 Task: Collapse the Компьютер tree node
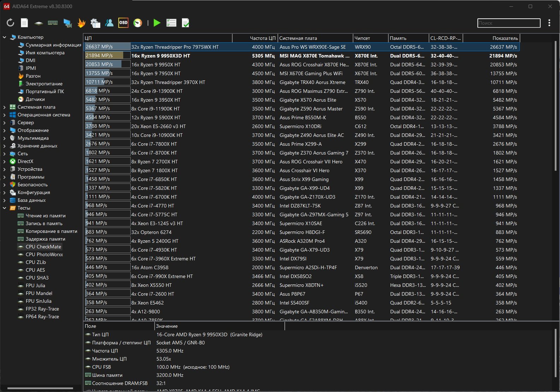(5, 37)
